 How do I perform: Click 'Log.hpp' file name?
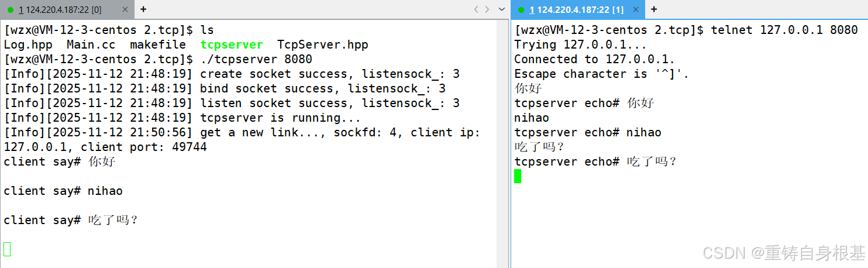pyautogui.click(x=28, y=44)
